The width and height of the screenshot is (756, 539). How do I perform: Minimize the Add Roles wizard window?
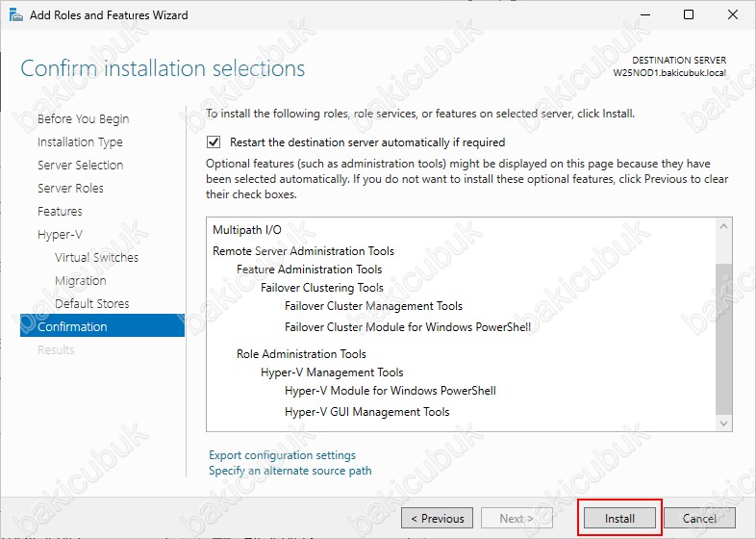tap(644, 14)
